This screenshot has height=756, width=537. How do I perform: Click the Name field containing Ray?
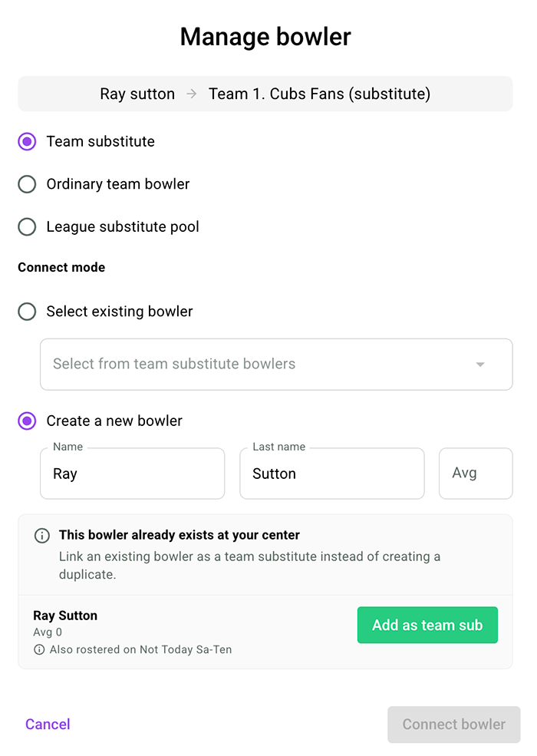(132, 474)
